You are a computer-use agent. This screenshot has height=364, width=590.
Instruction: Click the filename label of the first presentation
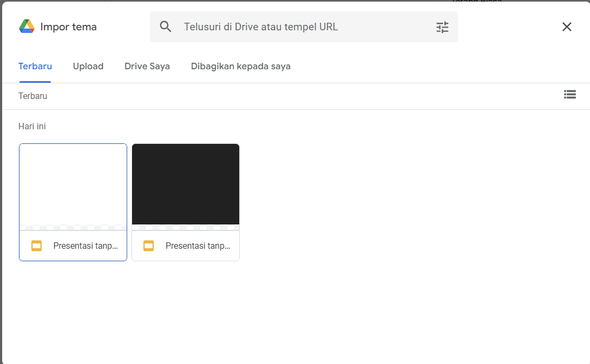(x=86, y=246)
